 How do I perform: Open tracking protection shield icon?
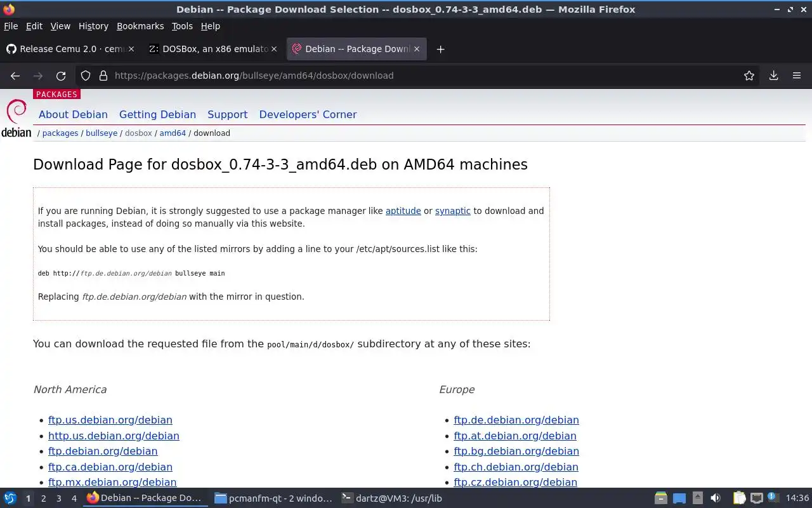(86, 76)
